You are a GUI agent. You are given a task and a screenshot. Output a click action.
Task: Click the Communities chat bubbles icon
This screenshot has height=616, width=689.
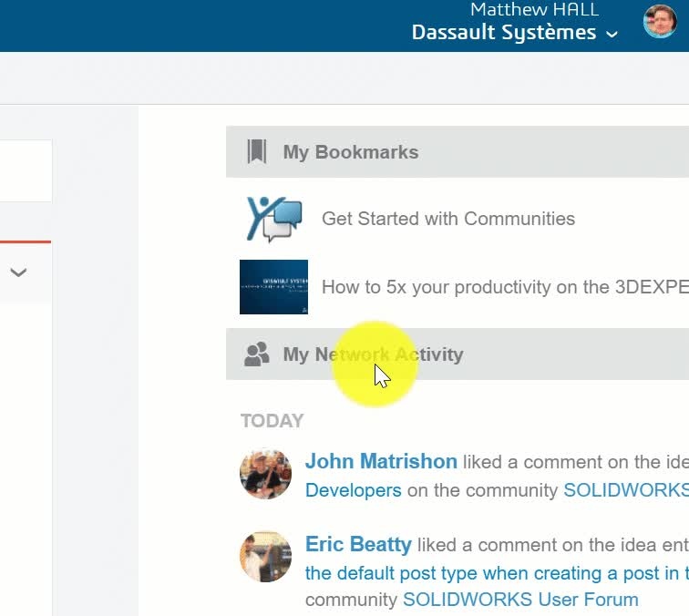coord(273,219)
